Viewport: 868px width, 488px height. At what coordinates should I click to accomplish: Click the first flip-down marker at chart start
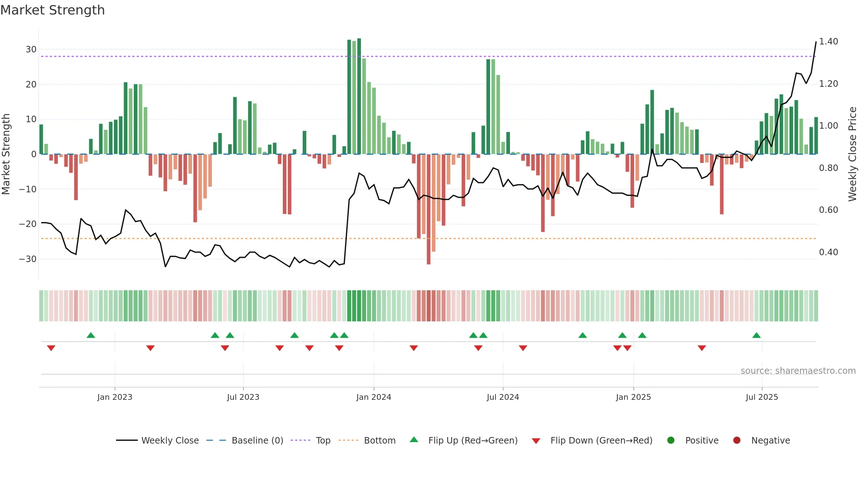(x=51, y=348)
